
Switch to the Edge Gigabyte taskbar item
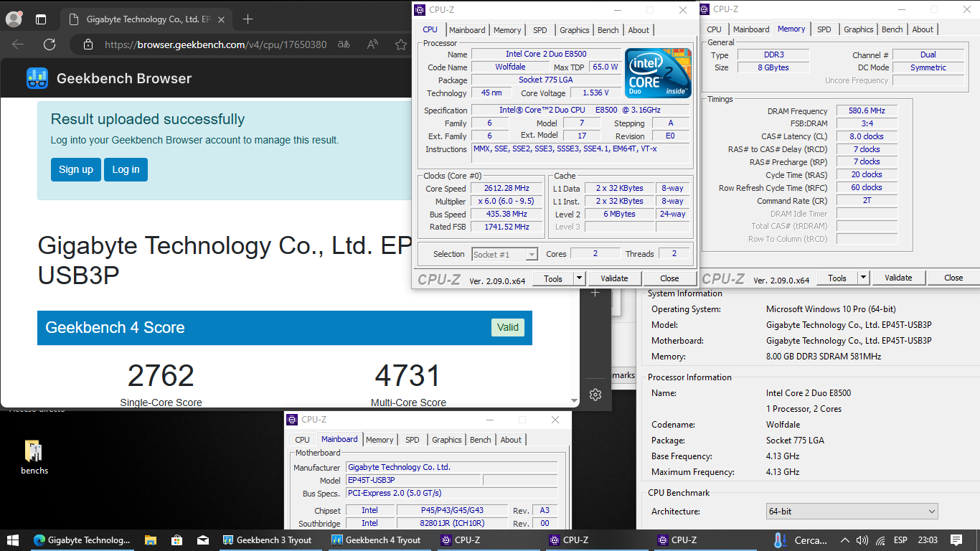(83, 540)
